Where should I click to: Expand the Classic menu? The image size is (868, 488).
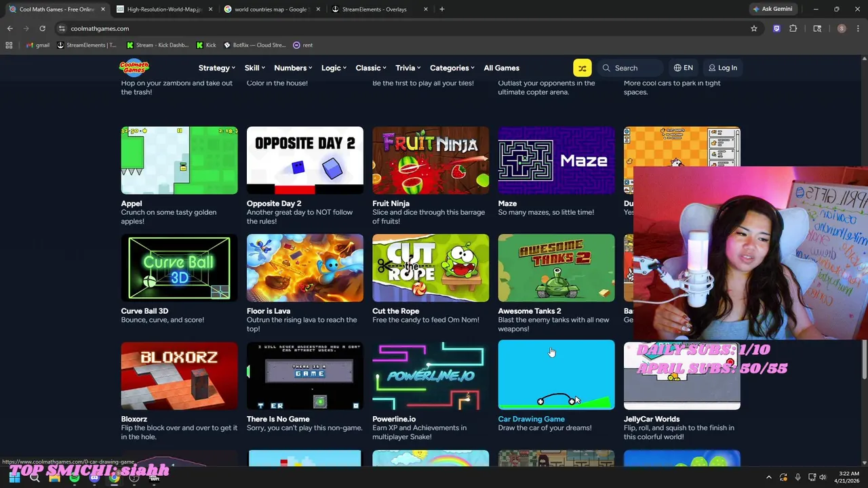click(x=371, y=68)
